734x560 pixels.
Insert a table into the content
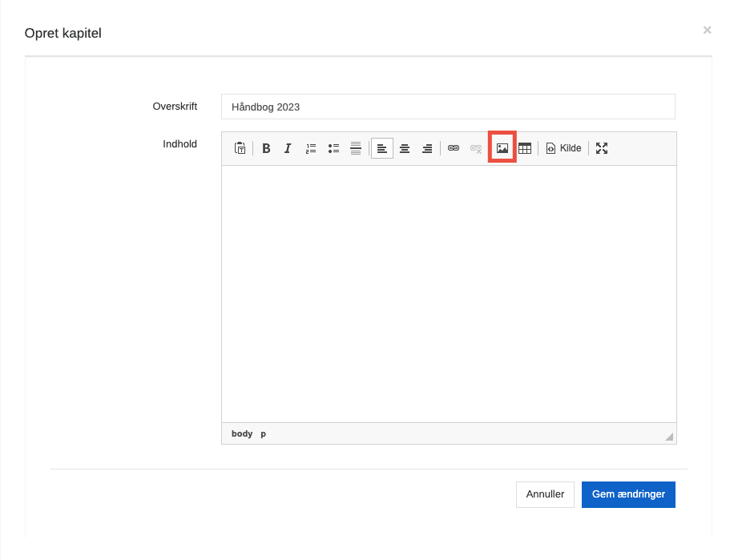(x=525, y=148)
